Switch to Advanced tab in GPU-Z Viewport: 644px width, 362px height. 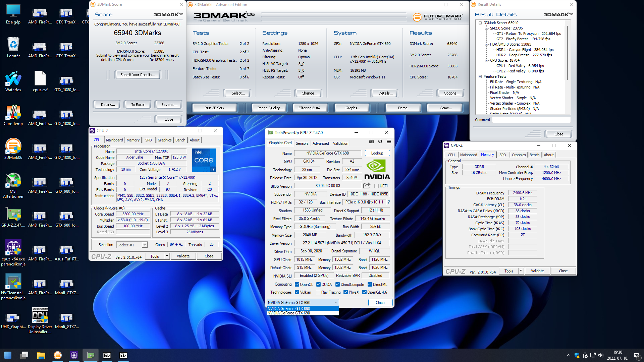click(320, 143)
